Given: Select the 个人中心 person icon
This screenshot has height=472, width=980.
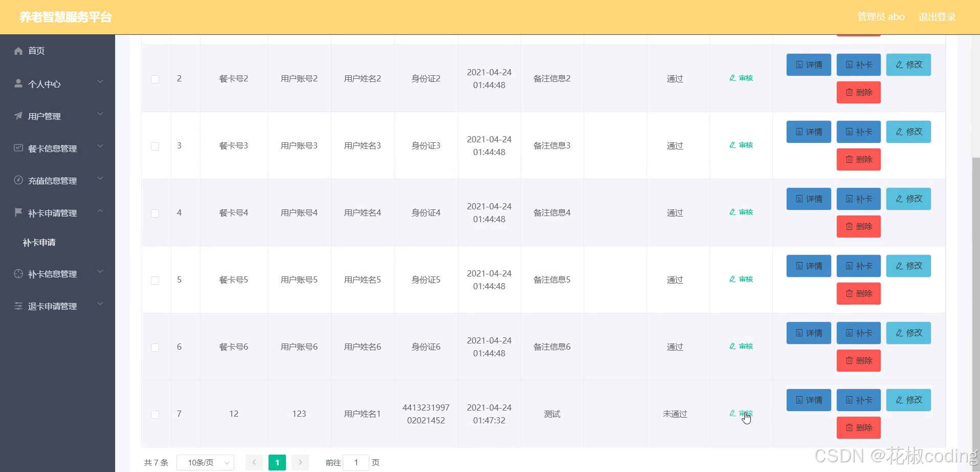Looking at the screenshot, I should [x=18, y=83].
